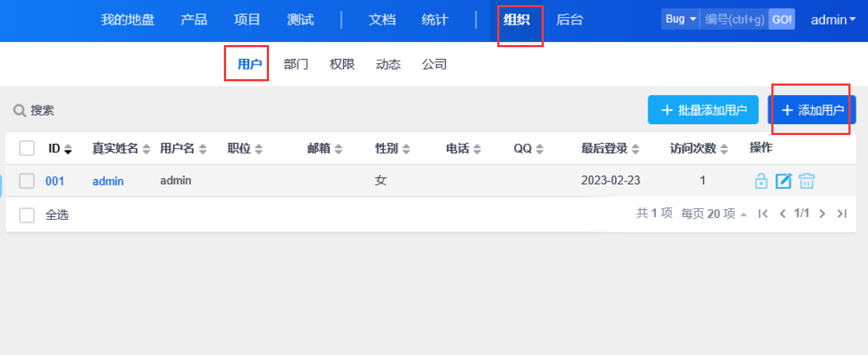Open the Bug search type dropdown

[x=680, y=20]
